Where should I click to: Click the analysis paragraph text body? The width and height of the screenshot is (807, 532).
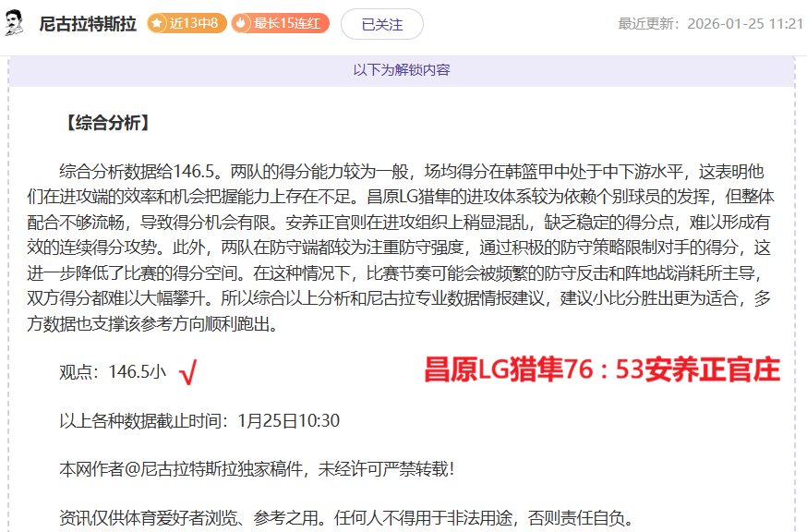coord(403,240)
